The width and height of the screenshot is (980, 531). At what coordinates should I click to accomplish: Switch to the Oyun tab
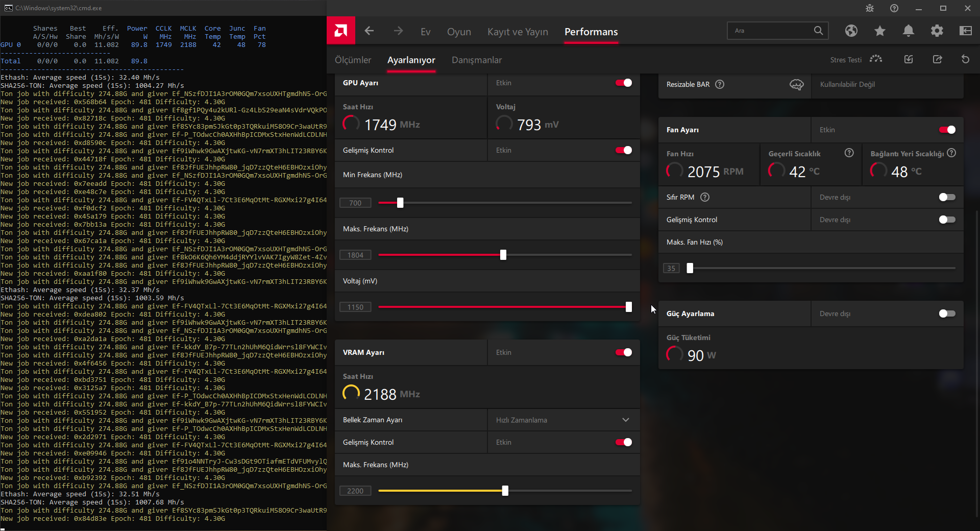coord(459,32)
